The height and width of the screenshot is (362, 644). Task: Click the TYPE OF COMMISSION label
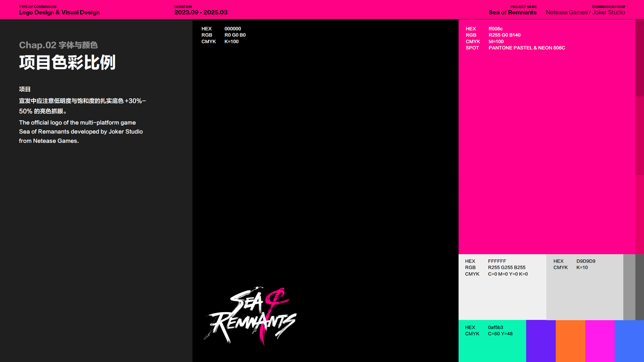[38, 7]
